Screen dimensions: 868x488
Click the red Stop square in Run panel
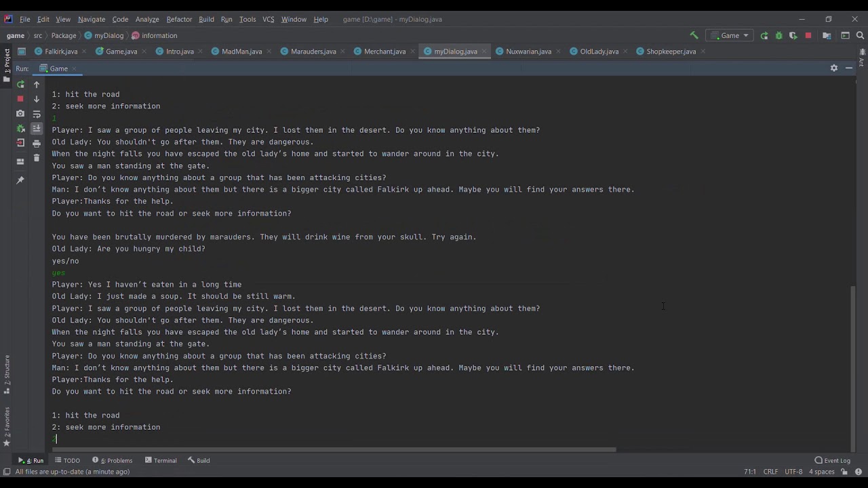pyautogui.click(x=20, y=99)
